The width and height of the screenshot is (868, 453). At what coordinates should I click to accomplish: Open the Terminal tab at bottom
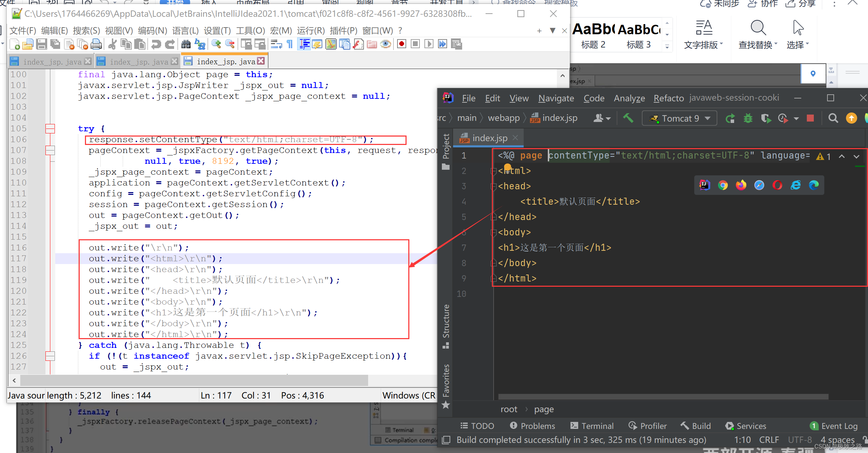[603, 425]
